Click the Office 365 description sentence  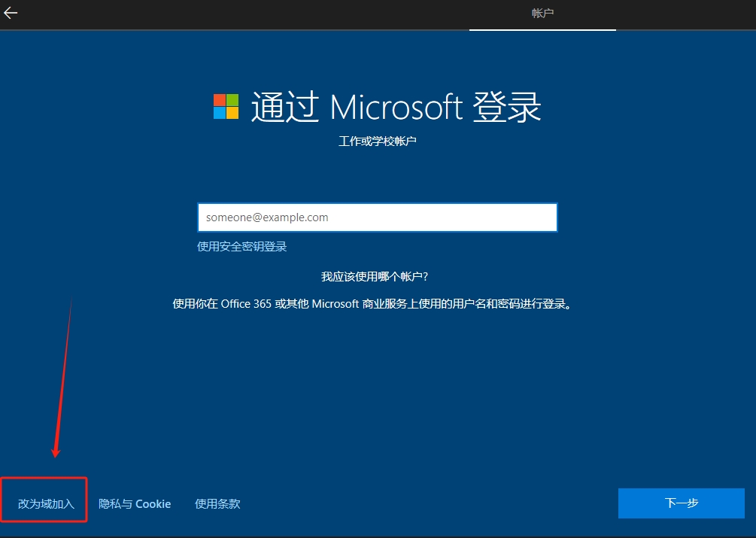pos(372,304)
